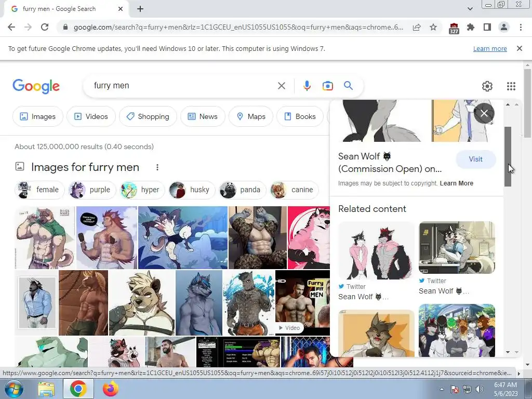The width and height of the screenshot is (532, 399).
Task: Open File Explorer from the taskbar
Action: tap(46, 389)
